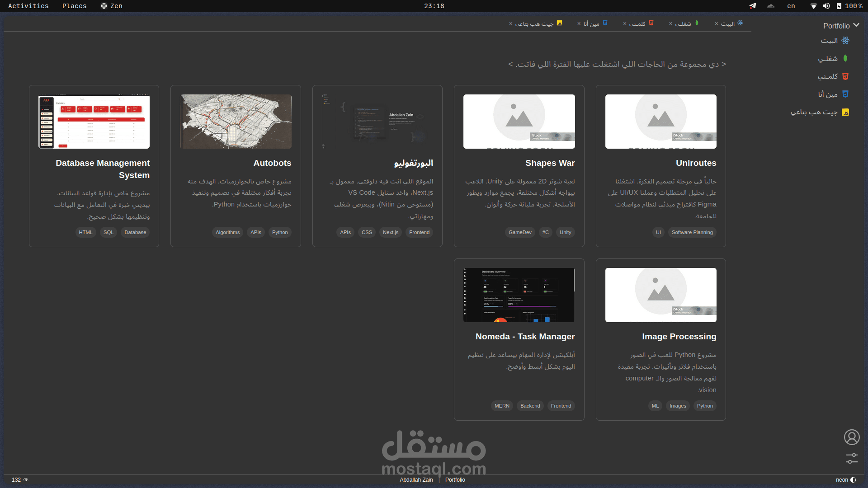Open the Autobots project map thumbnail
This screenshot has height=488, width=868.
(x=236, y=122)
